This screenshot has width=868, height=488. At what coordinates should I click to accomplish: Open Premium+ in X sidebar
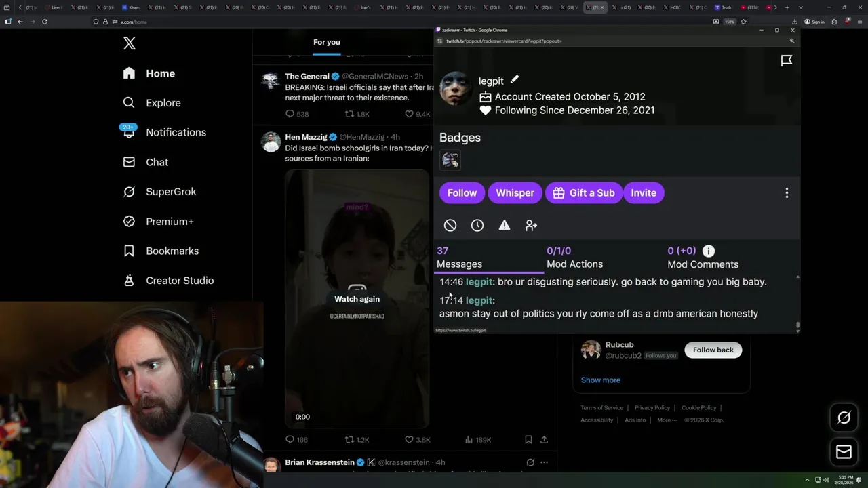pyautogui.click(x=158, y=222)
